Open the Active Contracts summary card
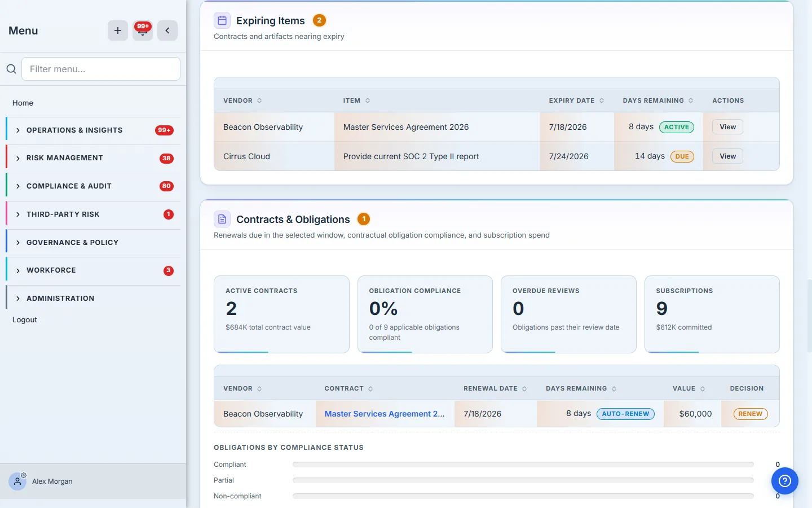The height and width of the screenshot is (508, 812). (281, 314)
